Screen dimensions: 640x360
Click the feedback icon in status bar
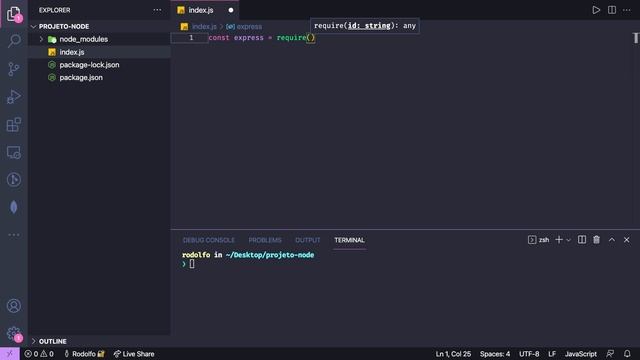coord(610,354)
